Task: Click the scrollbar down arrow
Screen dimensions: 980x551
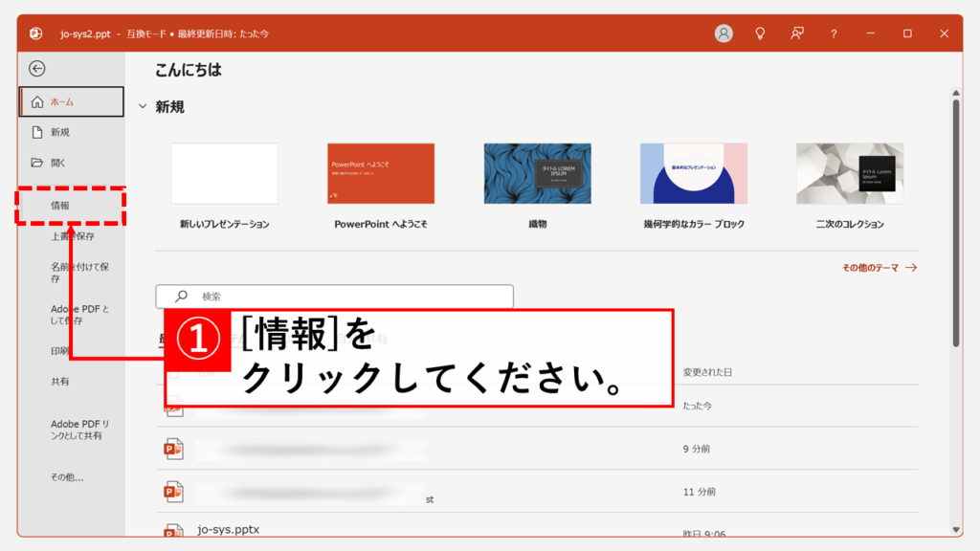Action: coord(956,530)
